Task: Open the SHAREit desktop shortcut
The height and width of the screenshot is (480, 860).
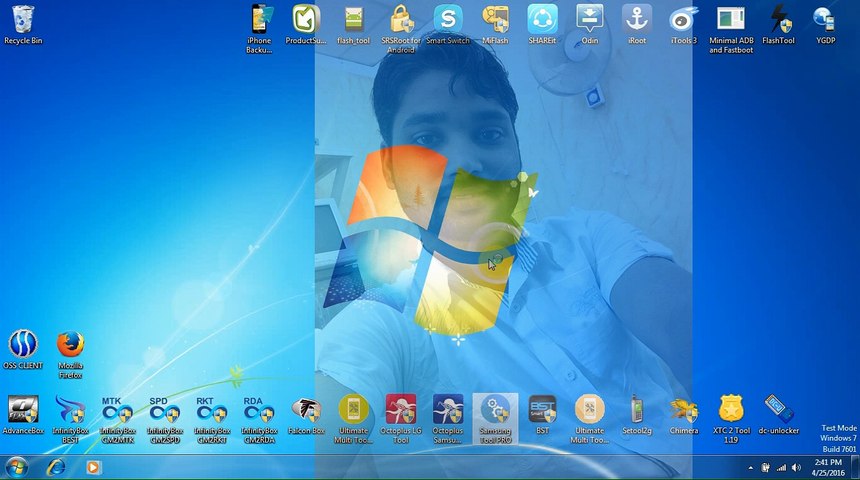Action: pyautogui.click(x=543, y=20)
